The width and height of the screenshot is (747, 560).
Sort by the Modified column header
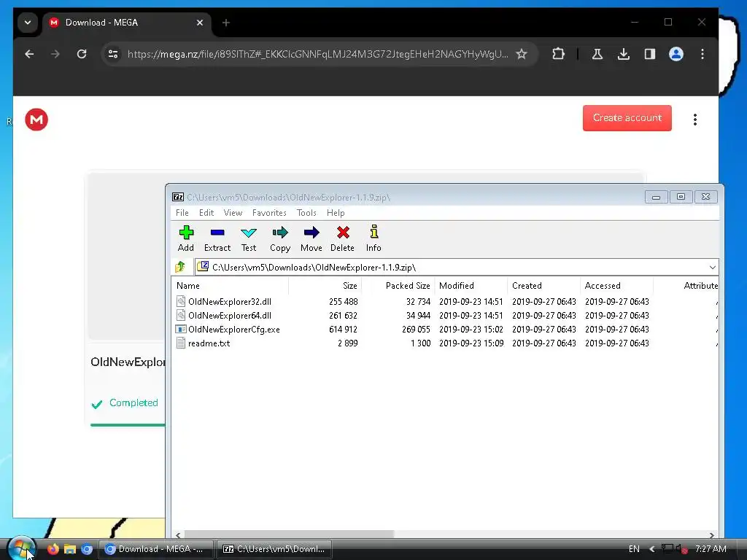471,286
